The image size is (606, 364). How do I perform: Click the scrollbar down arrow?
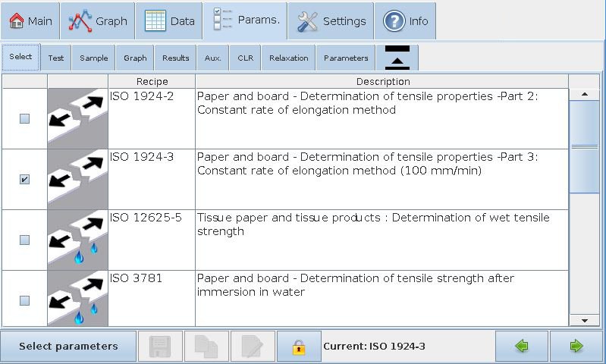tap(584, 320)
